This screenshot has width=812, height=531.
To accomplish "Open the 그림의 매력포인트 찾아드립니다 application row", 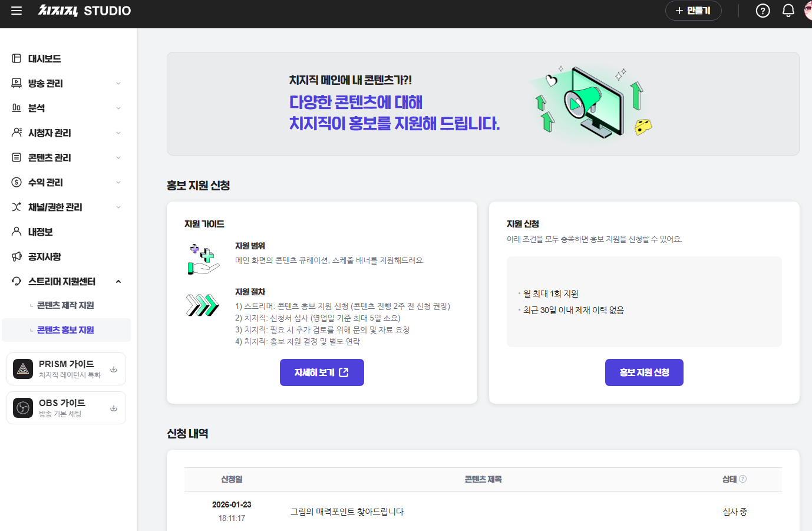I will tap(483, 512).
